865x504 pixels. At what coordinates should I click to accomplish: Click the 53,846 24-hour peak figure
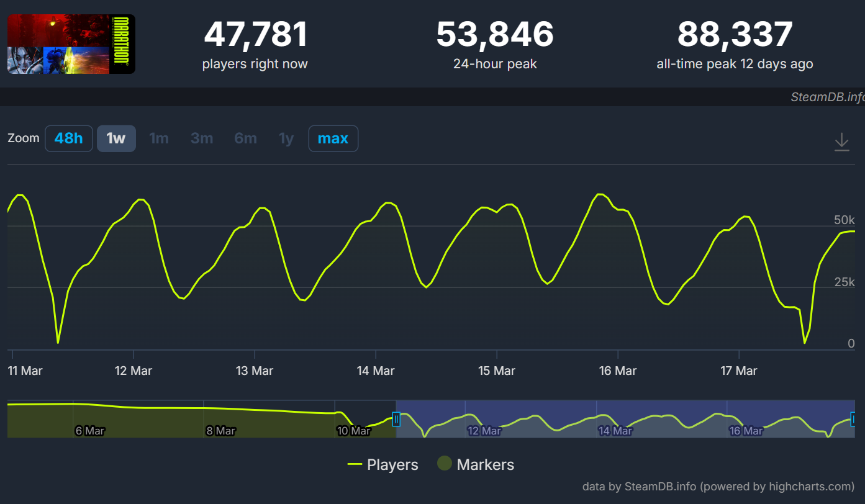tap(494, 35)
